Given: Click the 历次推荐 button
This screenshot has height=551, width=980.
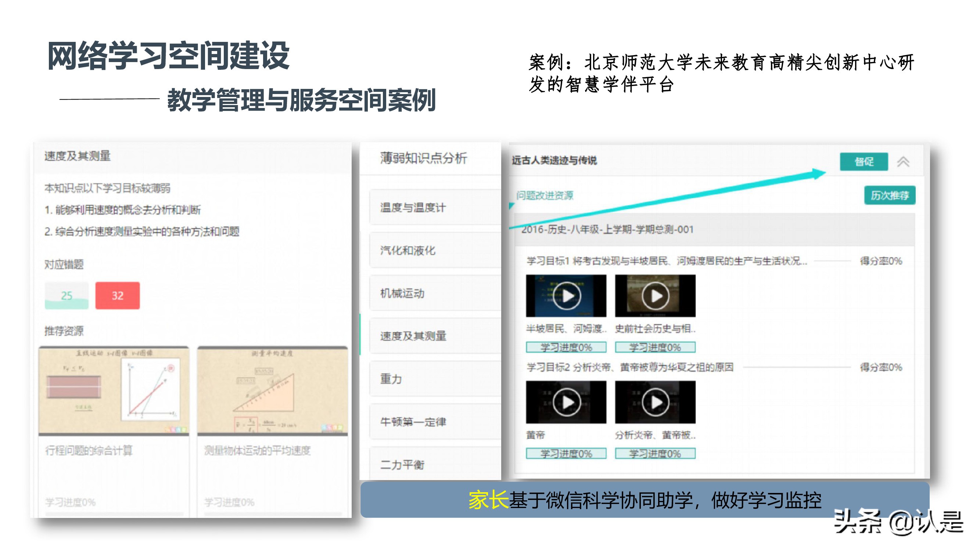Looking at the screenshot, I should pos(890,195).
